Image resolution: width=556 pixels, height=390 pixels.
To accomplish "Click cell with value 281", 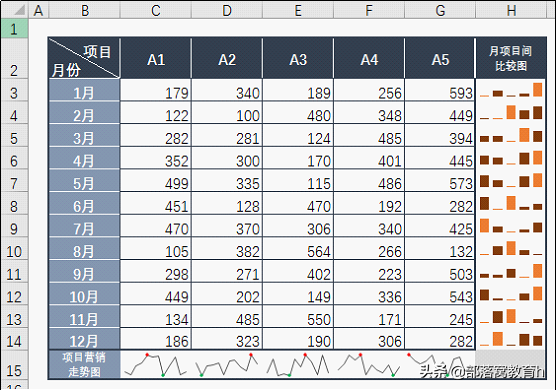I will pos(227,135).
